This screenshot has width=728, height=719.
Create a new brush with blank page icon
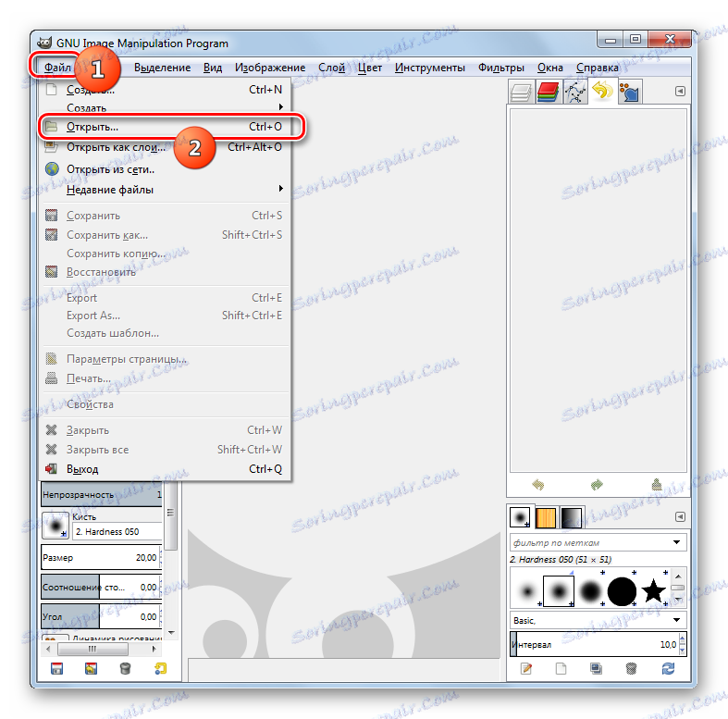pos(561,668)
